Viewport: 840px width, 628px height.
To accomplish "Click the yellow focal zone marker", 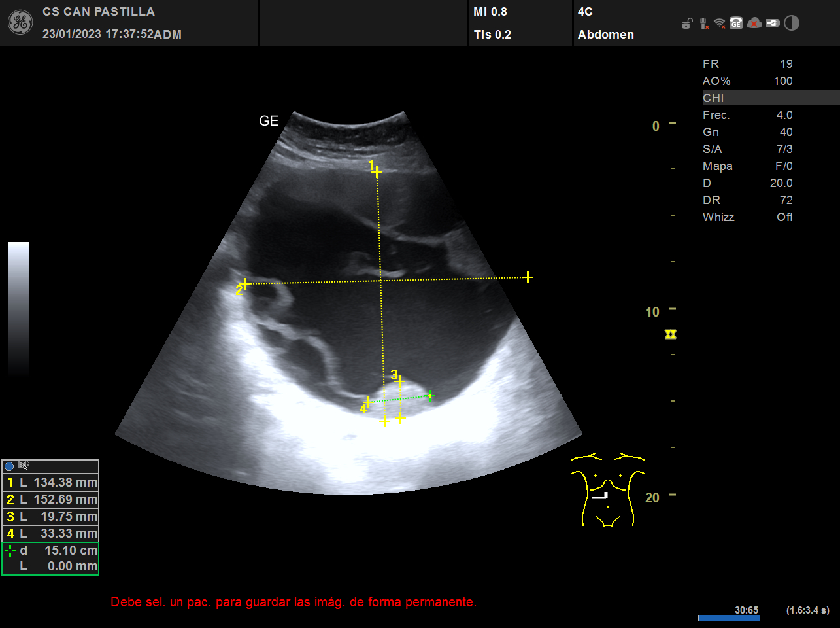I will pos(670,334).
